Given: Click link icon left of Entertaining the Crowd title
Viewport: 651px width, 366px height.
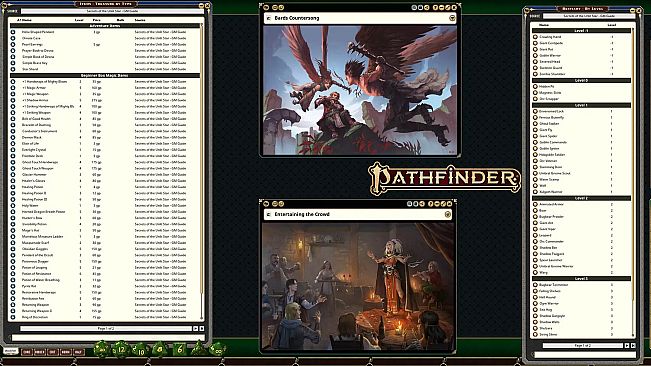Looking at the screenshot, I should (269, 215).
